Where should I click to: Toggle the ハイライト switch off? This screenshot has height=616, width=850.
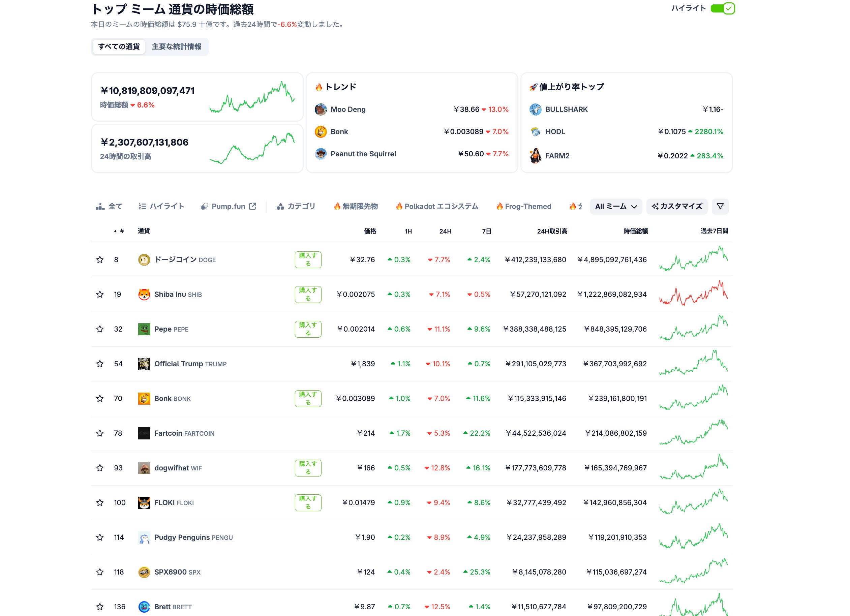(x=722, y=8)
